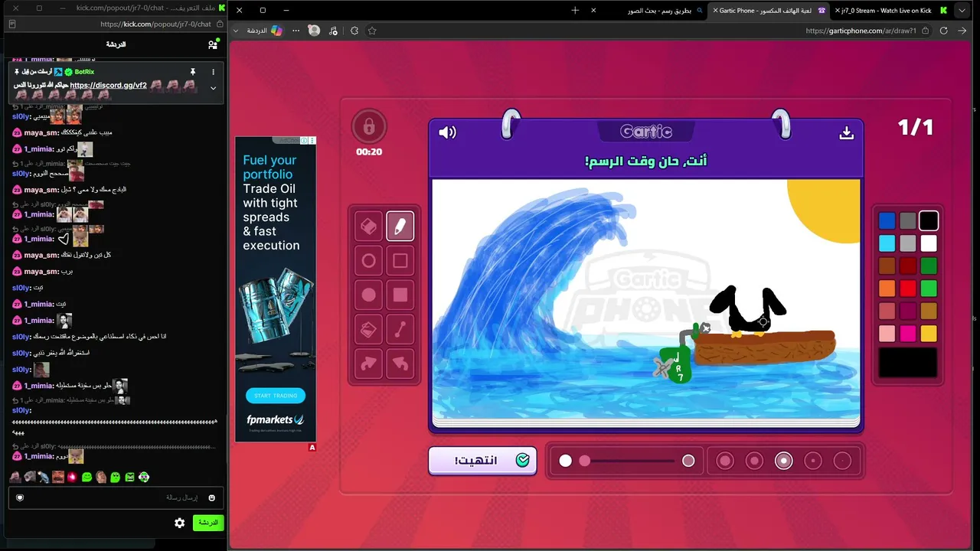Pick the filled square shape tool
Viewport: 980px width, 551px height.
pos(400,295)
